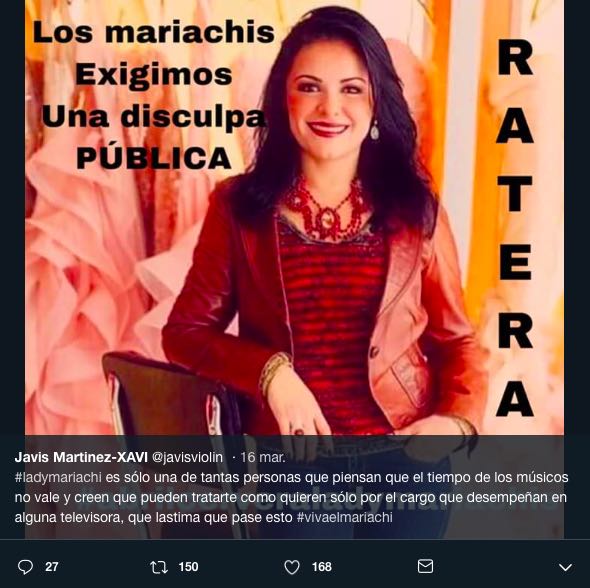This screenshot has height=588, width=590.
Task: Click the tweet body text about musicians
Action: pos(291,497)
